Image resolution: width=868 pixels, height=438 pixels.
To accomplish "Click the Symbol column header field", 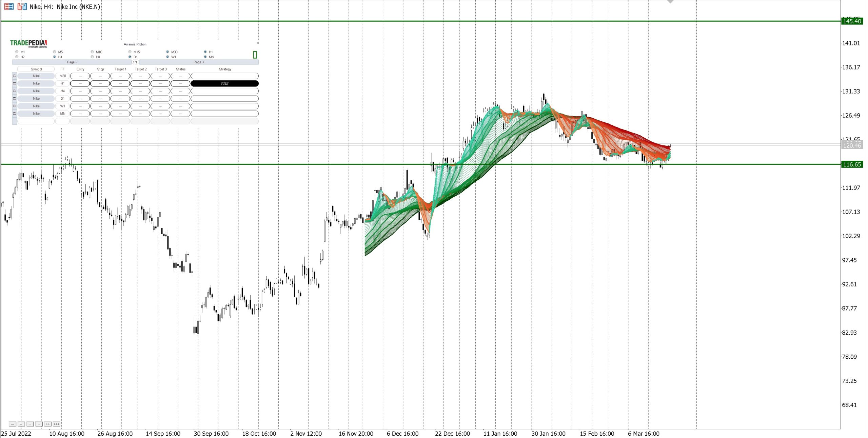I will 36,69.
